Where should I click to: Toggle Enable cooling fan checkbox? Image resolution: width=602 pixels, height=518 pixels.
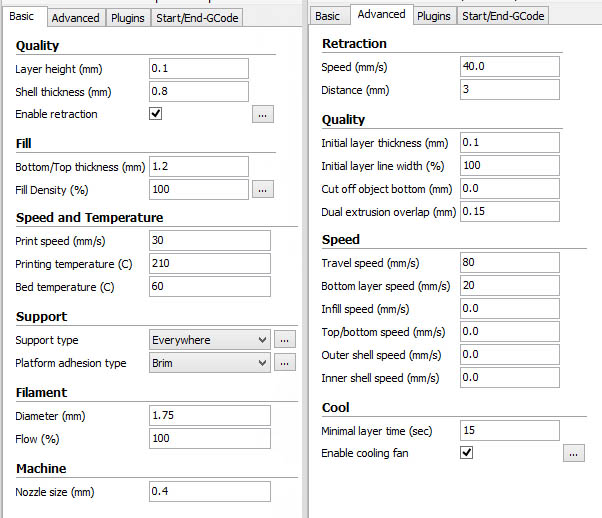click(x=466, y=453)
